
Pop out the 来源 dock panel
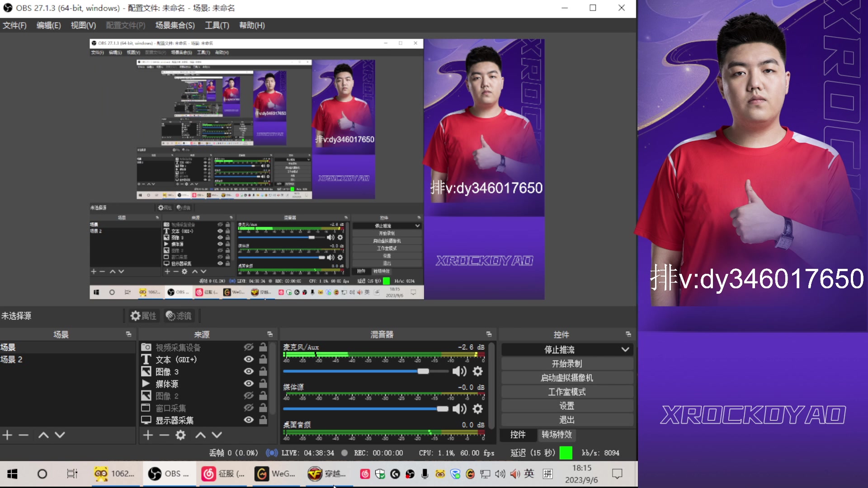tap(270, 334)
